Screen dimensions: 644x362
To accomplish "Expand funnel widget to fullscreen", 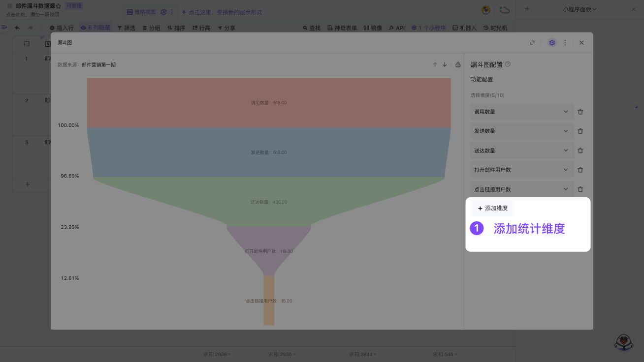I will 532,43.
